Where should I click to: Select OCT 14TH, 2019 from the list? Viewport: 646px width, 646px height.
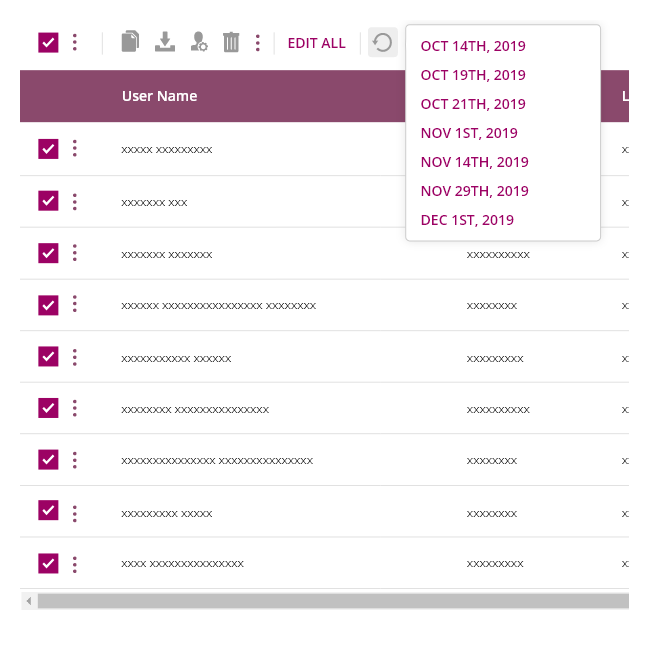pos(473,46)
